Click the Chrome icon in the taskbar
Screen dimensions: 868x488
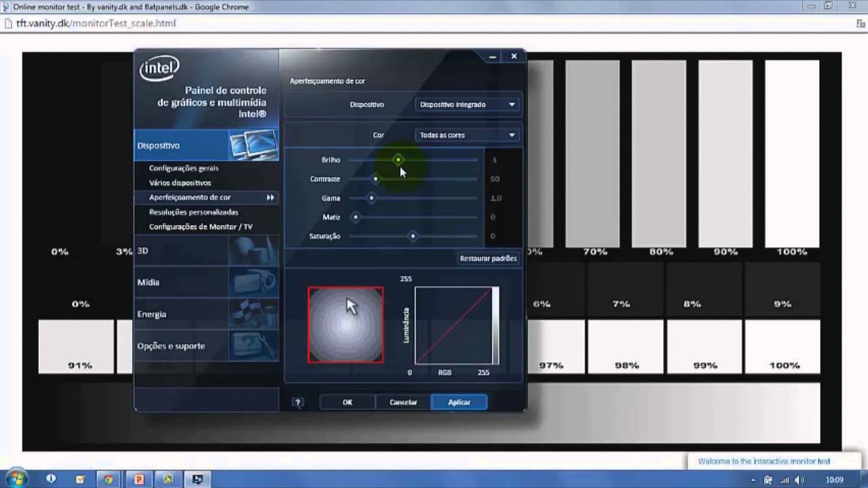(108, 479)
